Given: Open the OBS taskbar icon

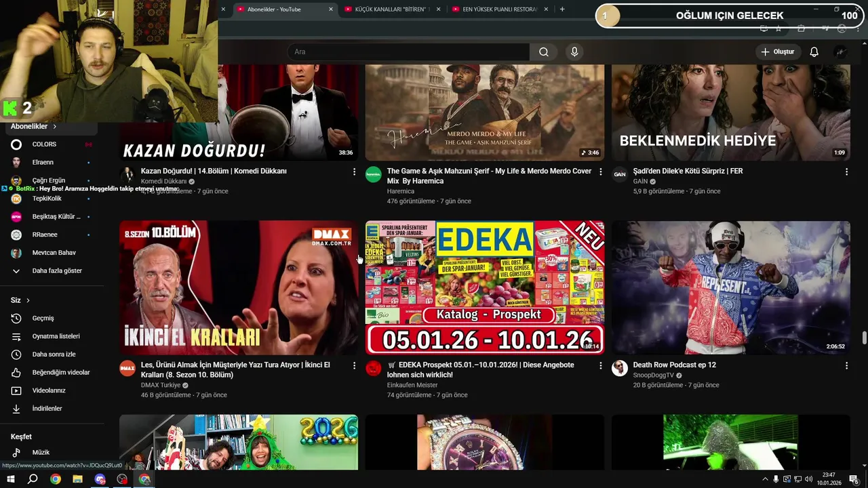Looking at the screenshot, I should click(x=122, y=479).
